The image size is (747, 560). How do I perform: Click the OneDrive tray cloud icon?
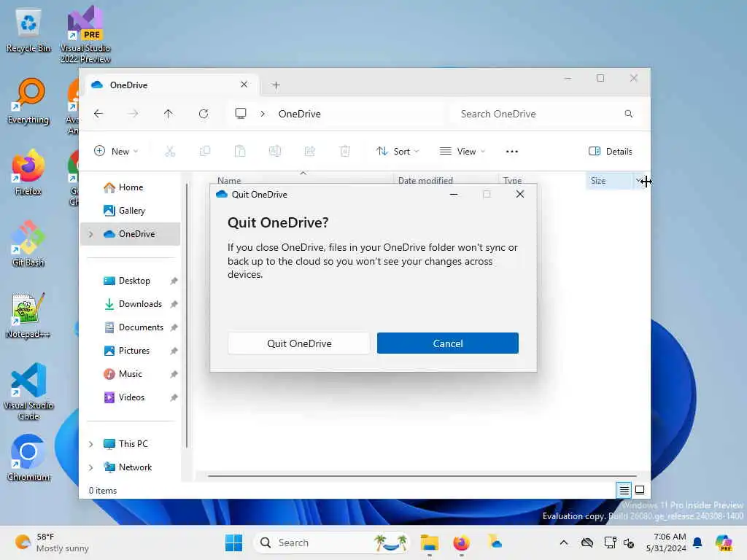pos(587,542)
